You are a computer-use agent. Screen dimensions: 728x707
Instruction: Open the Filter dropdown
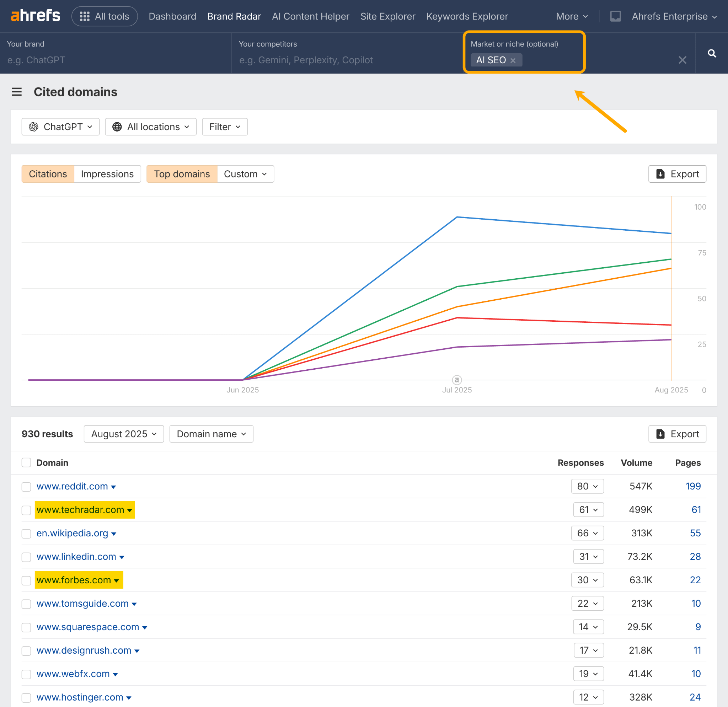(224, 127)
